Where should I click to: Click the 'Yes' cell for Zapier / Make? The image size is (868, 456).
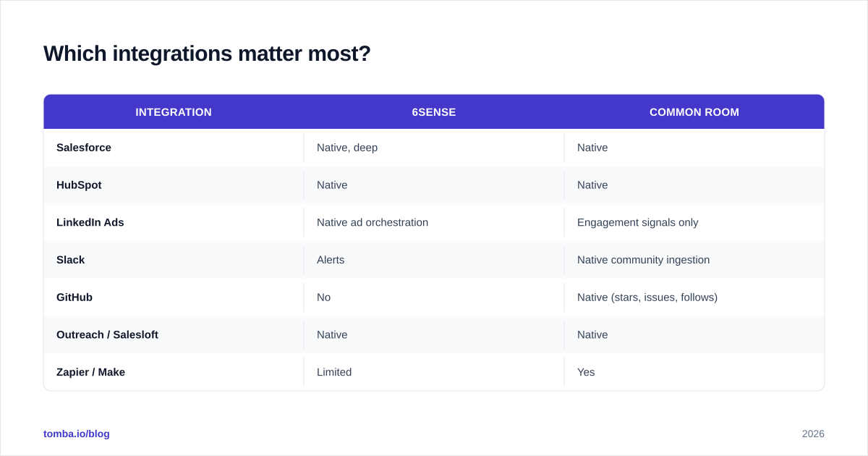coord(694,372)
